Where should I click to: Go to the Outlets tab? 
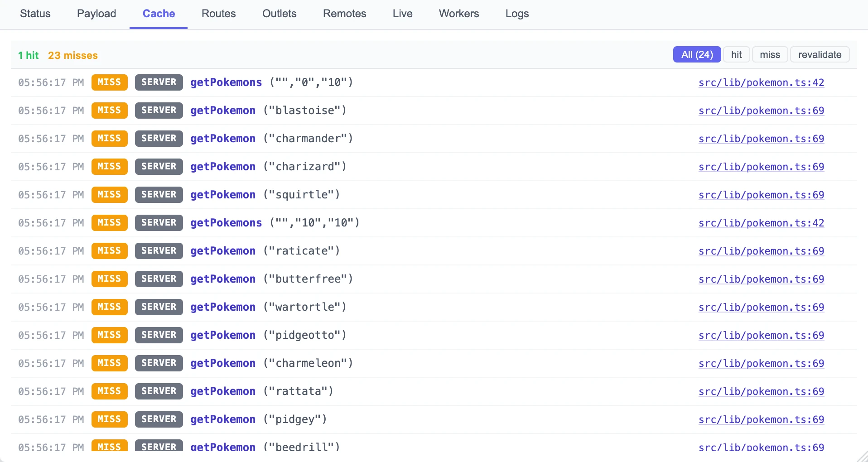pos(279,14)
